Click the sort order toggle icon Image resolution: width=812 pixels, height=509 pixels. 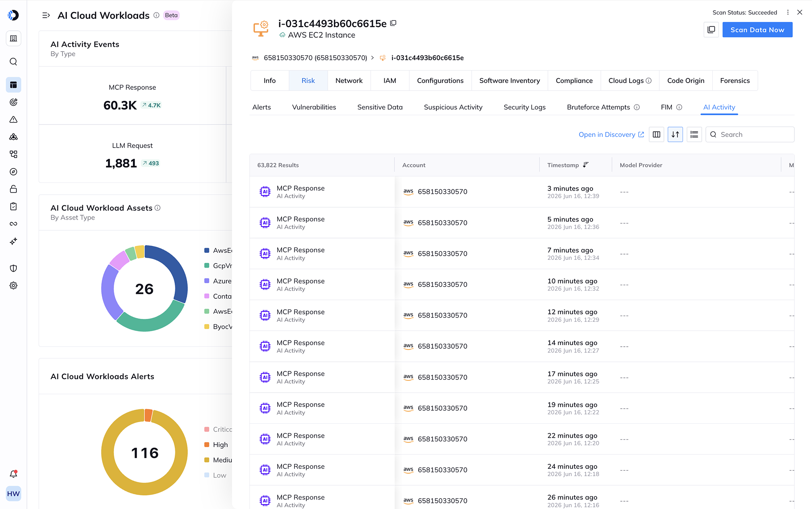[675, 134]
